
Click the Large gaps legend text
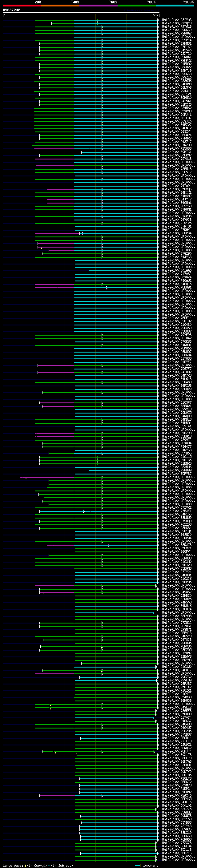click(38, 865)
